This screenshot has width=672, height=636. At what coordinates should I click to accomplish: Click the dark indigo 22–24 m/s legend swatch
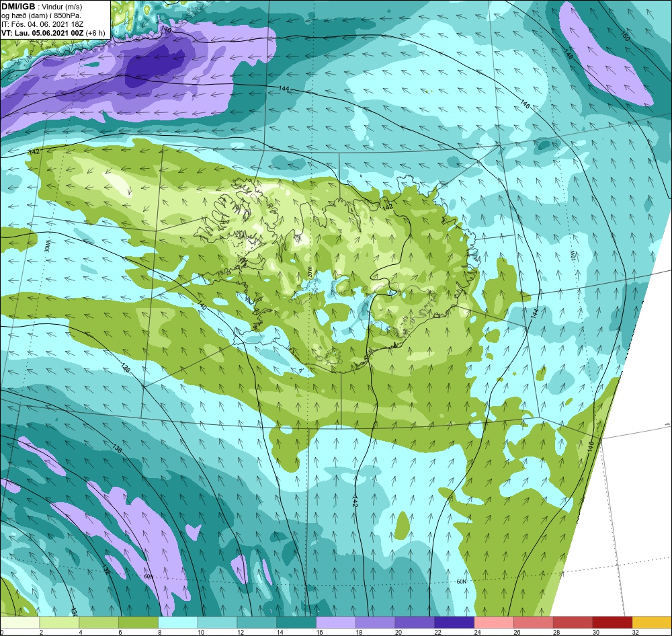tap(454, 623)
